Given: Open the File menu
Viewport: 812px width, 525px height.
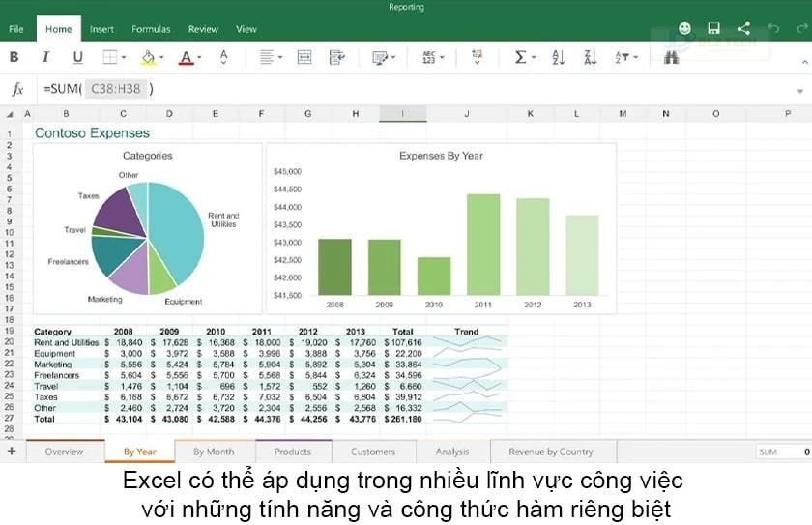Looking at the screenshot, I should 16,29.
